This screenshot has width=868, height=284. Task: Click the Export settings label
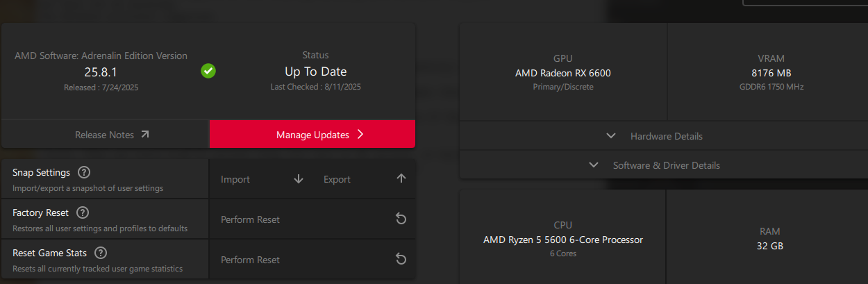pos(337,179)
